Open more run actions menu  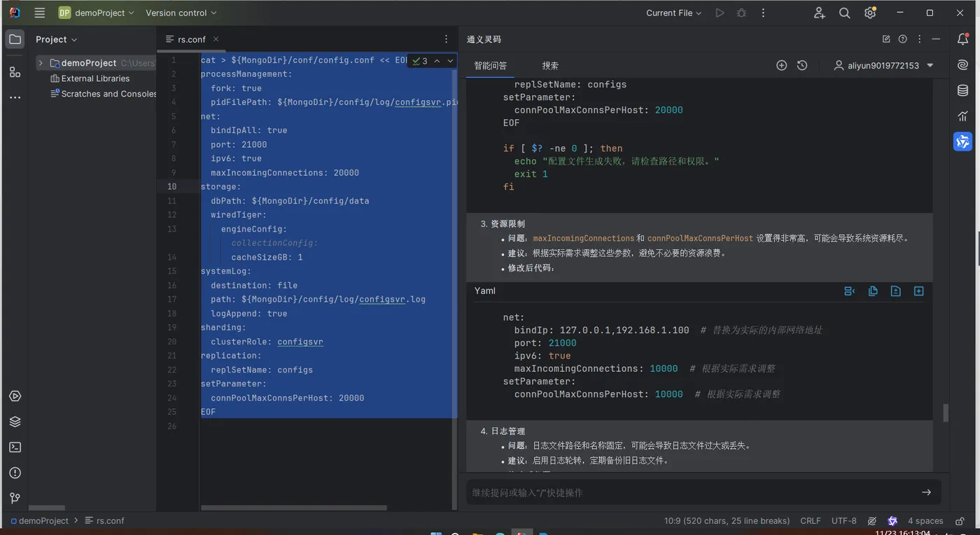(763, 13)
